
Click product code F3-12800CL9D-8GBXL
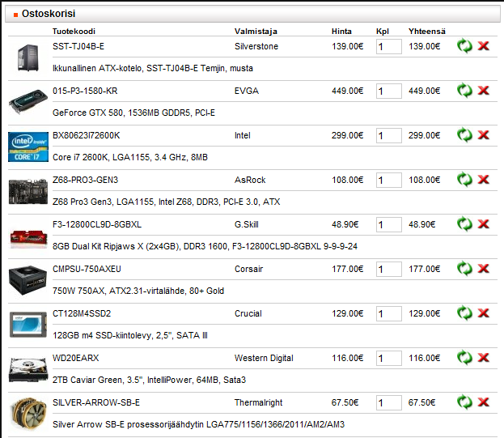coord(97,224)
